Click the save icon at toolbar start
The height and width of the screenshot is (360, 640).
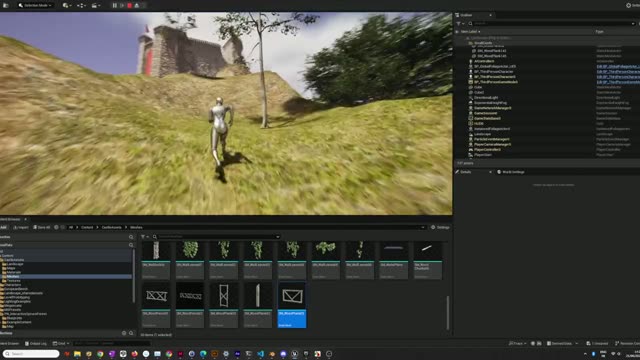pos(6,5)
